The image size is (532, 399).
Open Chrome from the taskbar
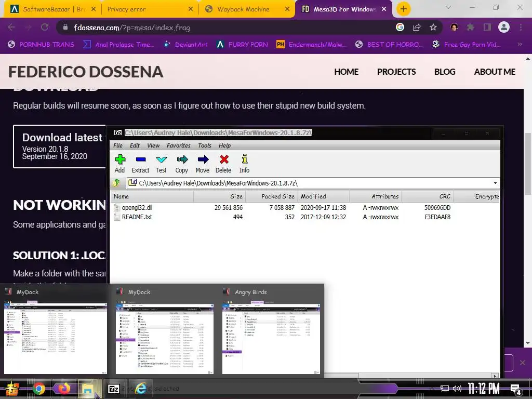pos(39,389)
